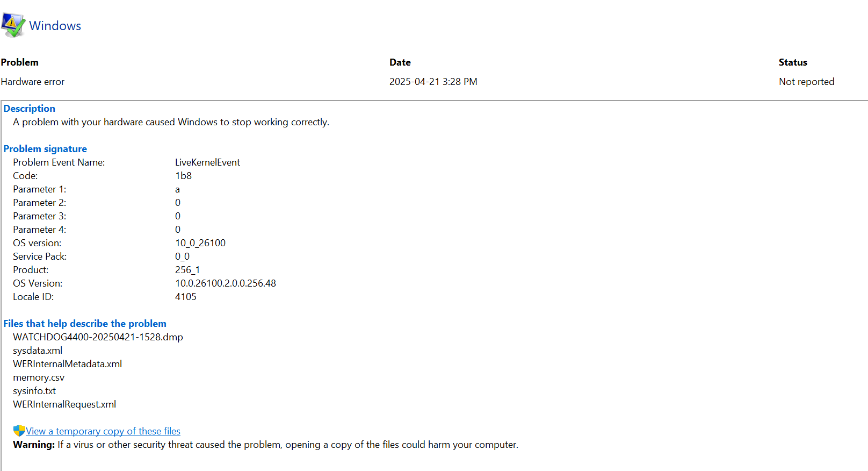Select the Locale ID value 4105
The image size is (868, 471).
186,297
